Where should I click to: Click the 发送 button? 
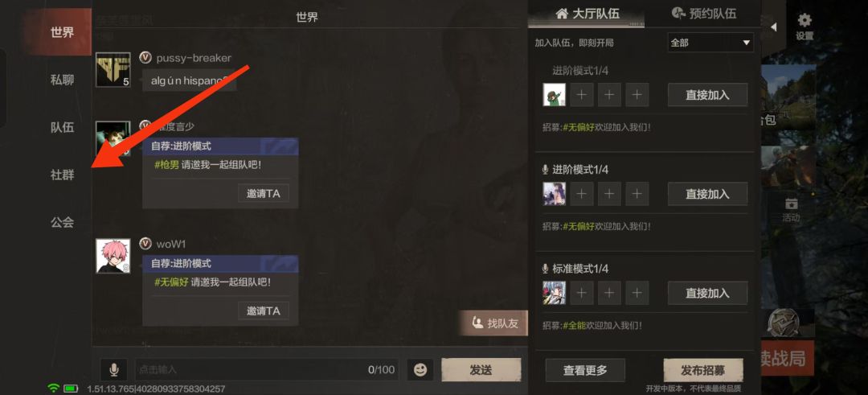(481, 369)
